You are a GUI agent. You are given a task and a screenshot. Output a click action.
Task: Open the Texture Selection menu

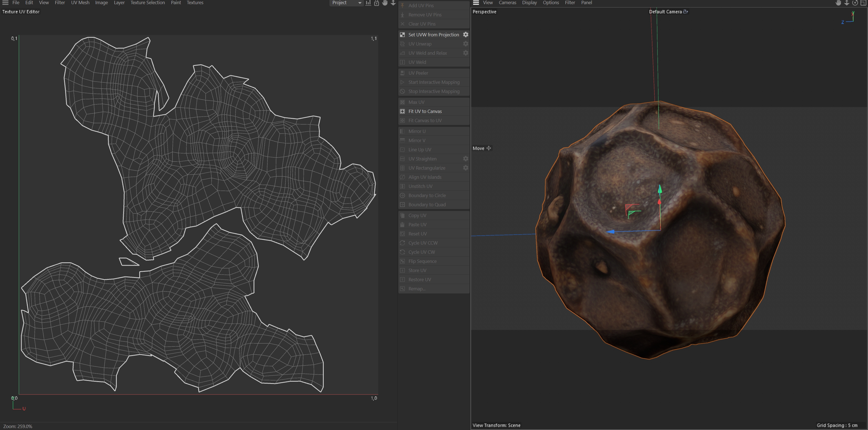click(x=148, y=3)
